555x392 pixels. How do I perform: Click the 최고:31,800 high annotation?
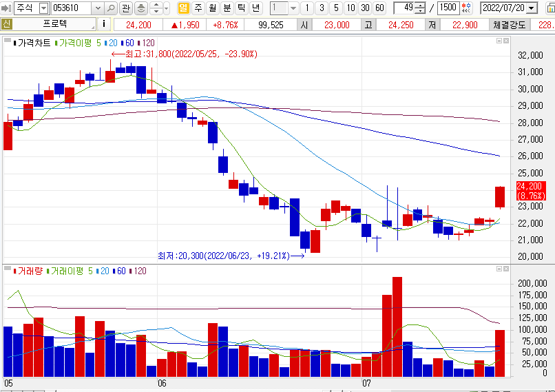[x=185, y=54]
